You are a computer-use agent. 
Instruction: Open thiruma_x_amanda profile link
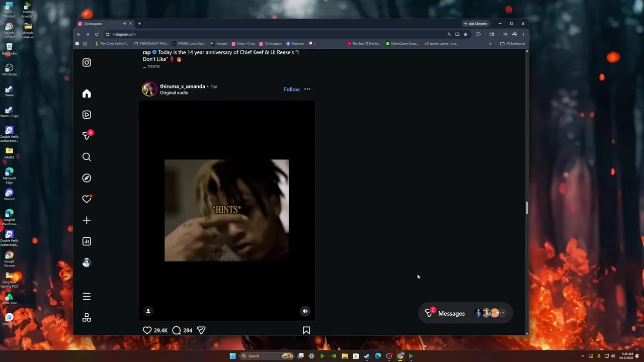coord(183,86)
